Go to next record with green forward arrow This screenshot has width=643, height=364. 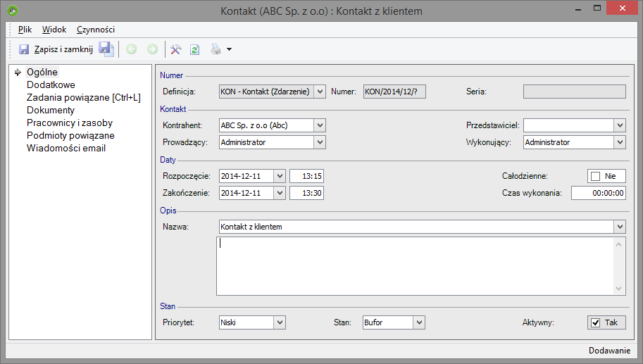coord(152,49)
